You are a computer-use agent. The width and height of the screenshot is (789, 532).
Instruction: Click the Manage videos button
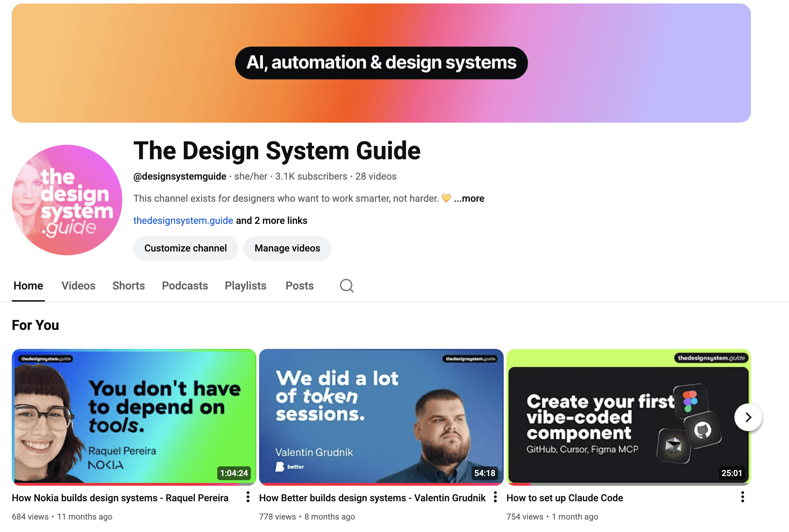pyautogui.click(x=287, y=248)
